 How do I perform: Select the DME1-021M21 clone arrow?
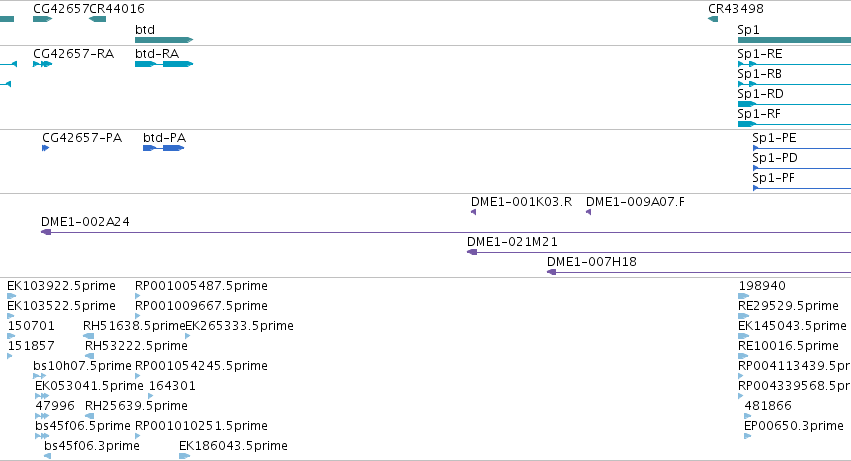tap(472, 252)
